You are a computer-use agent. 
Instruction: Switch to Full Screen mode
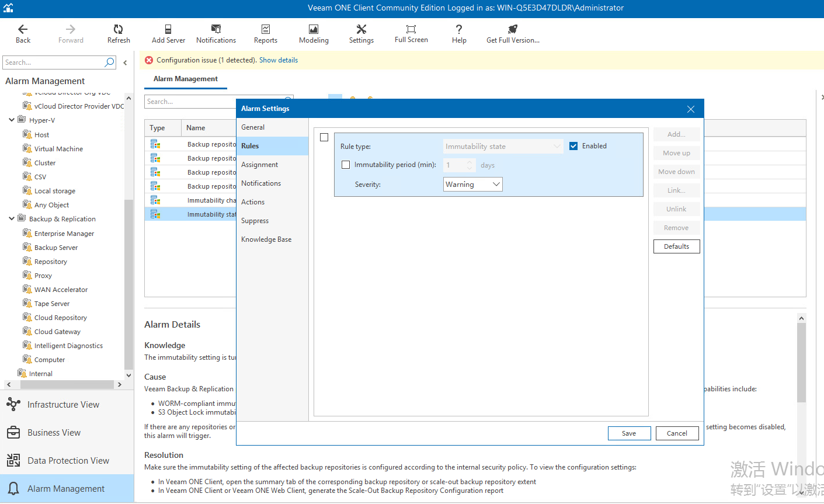click(x=411, y=33)
